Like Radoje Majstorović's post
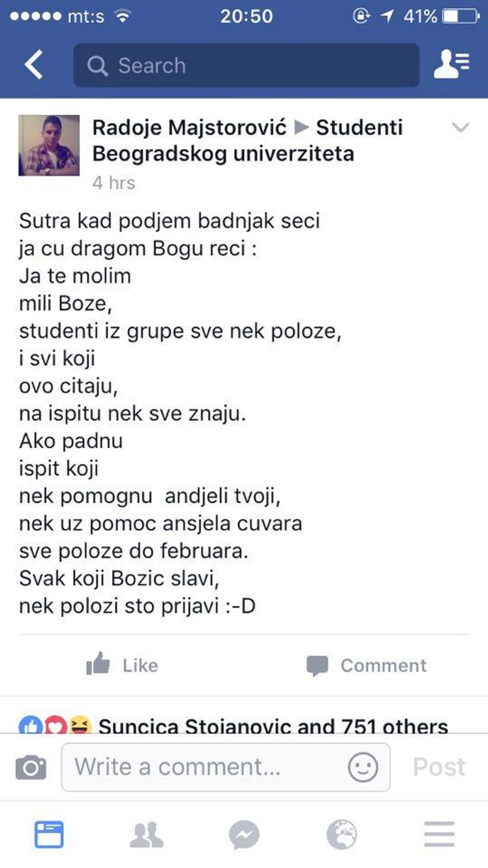Image resolution: width=488 pixels, height=868 pixels. click(x=122, y=665)
